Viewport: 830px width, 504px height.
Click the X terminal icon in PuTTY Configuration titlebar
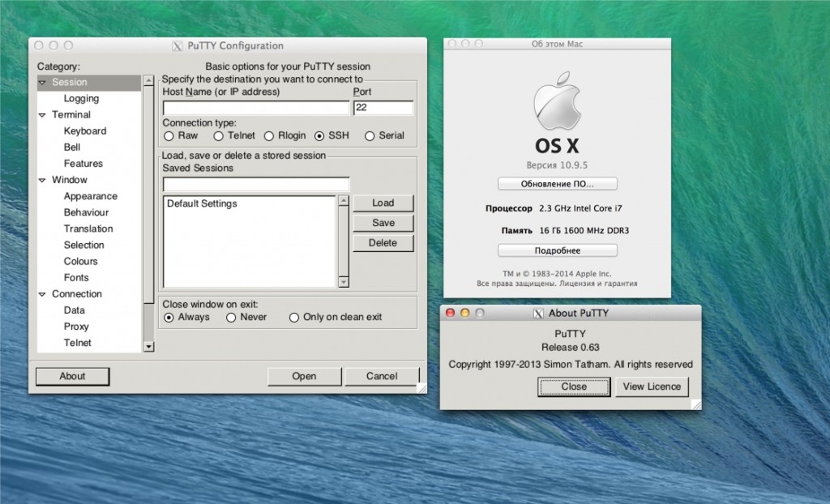tap(177, 45)
